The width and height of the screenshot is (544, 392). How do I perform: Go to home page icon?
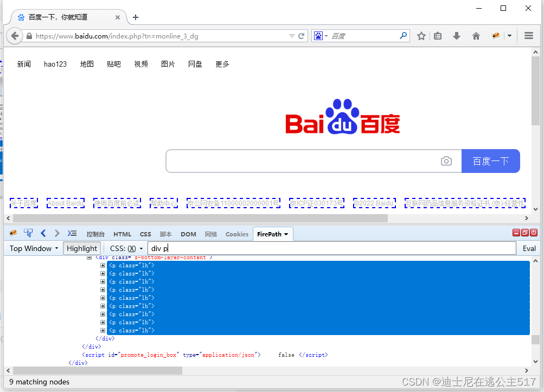click(476, 36)
